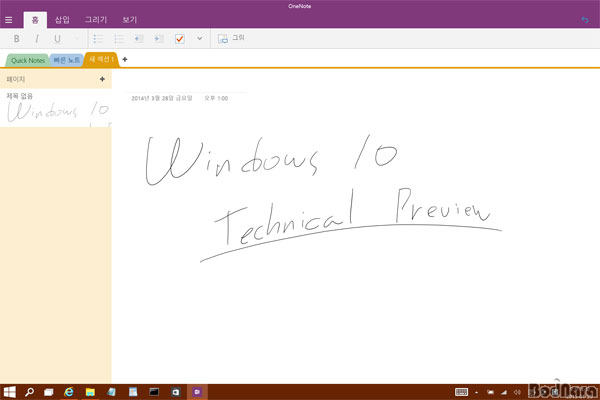Open command prompt taskbar icon
This screenshot has height=400, width=600.
click(x=154, y=392)
